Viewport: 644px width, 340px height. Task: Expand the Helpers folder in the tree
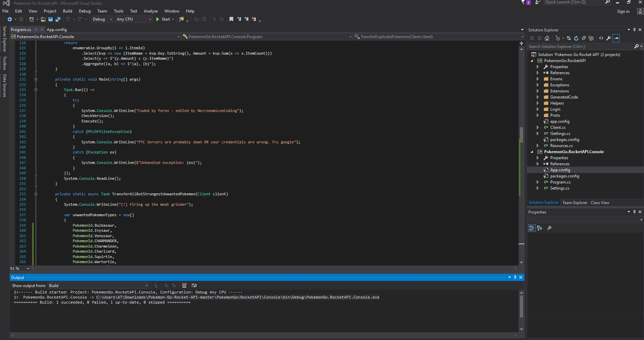coord(538,103)
